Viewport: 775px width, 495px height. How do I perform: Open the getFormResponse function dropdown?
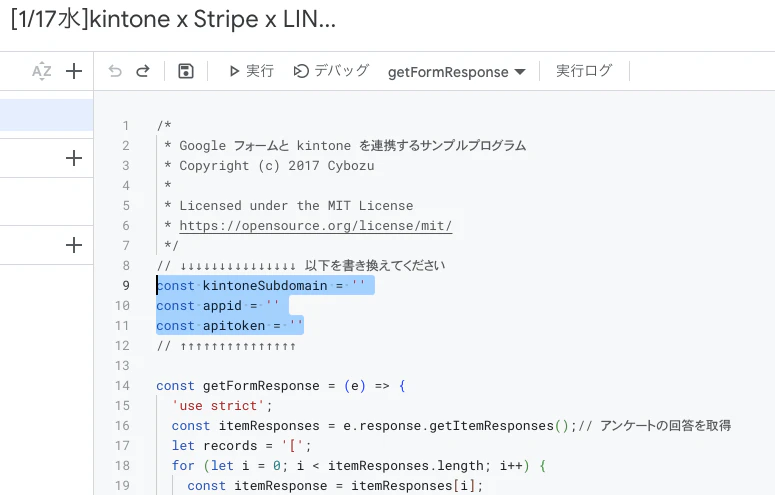[x=456, y=72]
